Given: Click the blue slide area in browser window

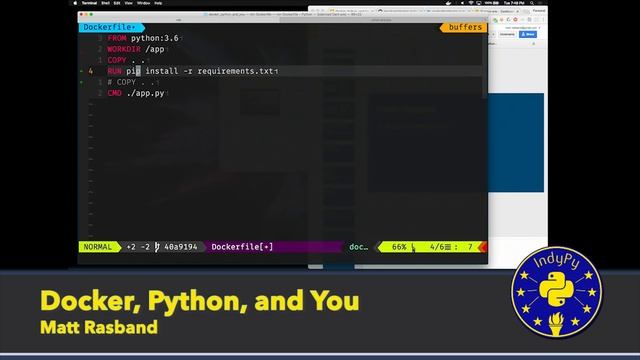Looking at the screenshot, I should coord(516,142).
